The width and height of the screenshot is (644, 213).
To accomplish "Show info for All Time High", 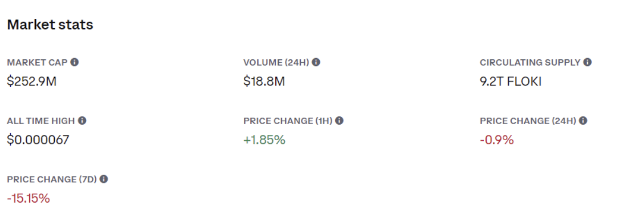I will 82,121.
